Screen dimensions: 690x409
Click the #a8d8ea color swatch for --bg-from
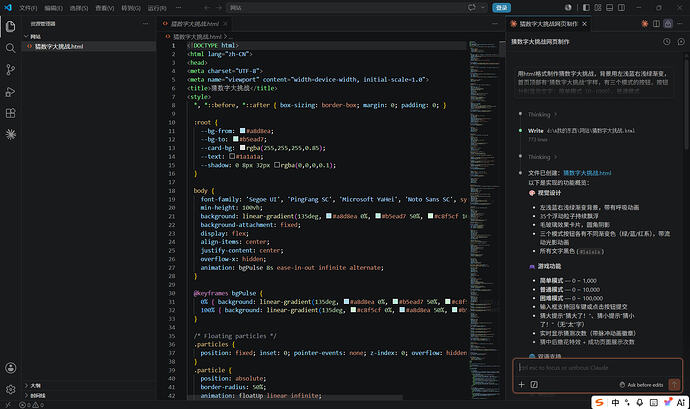[242, 131]
